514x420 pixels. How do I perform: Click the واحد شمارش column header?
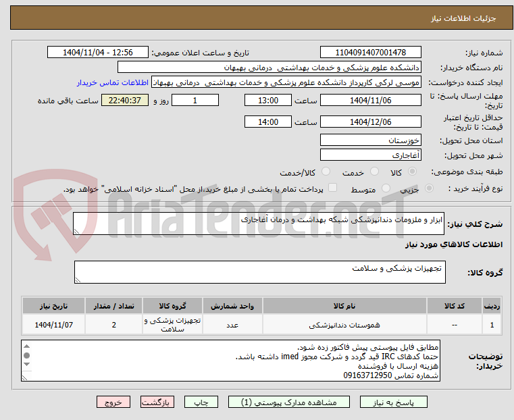click(232, 306)
